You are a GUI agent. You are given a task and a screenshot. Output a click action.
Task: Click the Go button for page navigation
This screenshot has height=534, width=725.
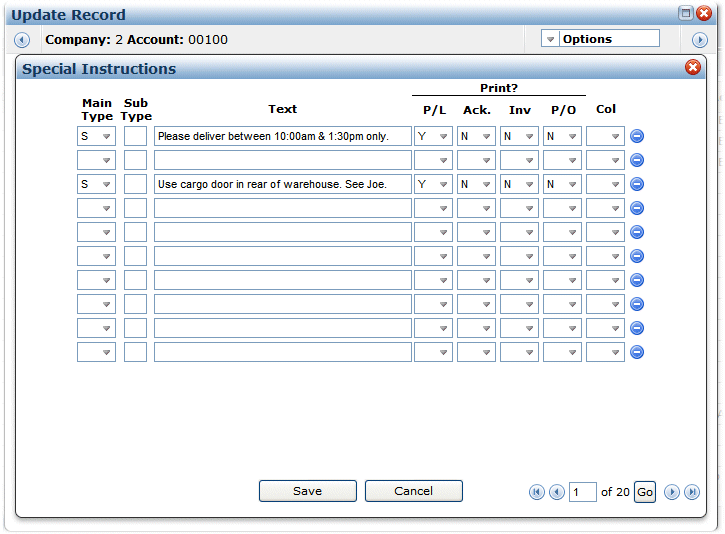coord(645,492)
